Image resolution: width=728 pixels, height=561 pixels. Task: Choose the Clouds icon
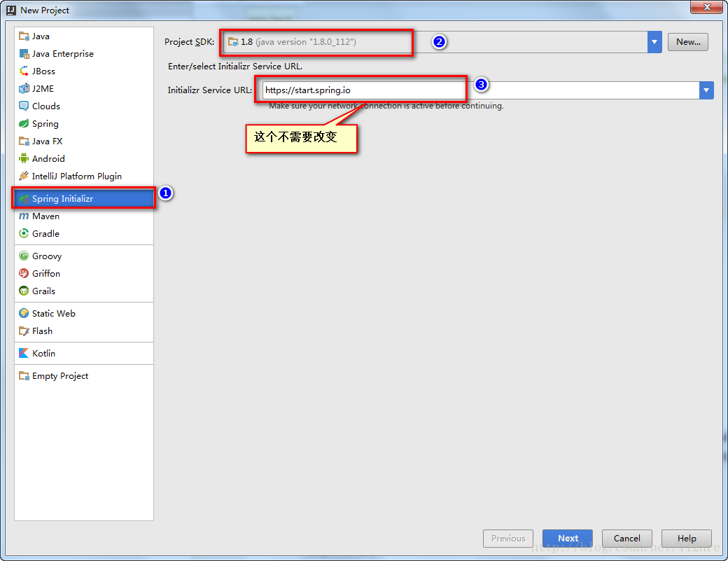24,106
